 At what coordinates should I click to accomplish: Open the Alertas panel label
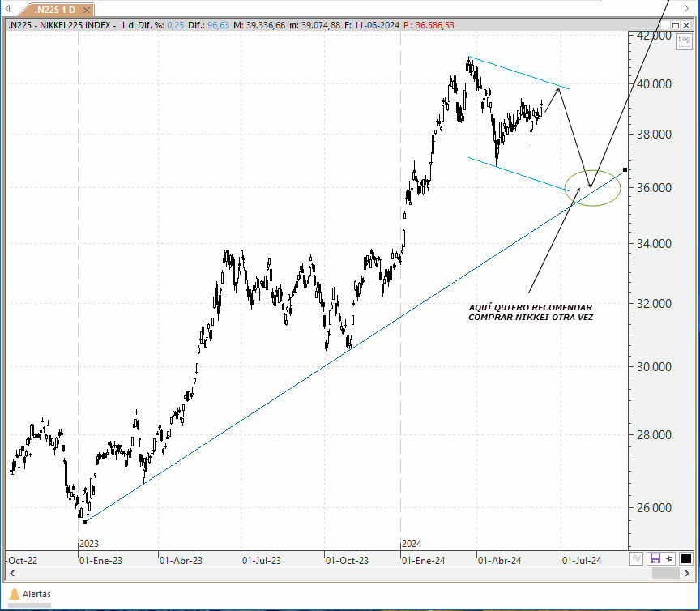click(x=36, y=594)
